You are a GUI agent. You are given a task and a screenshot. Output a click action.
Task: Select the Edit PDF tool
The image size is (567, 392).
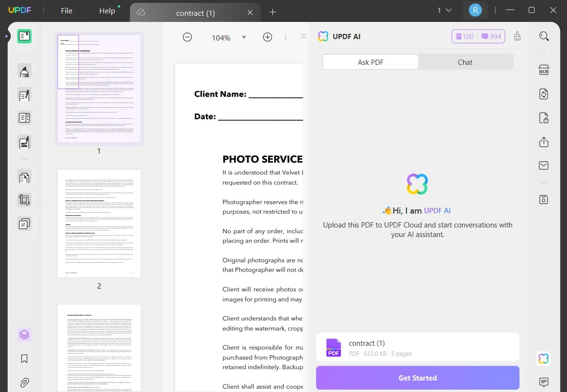point(24,95)
